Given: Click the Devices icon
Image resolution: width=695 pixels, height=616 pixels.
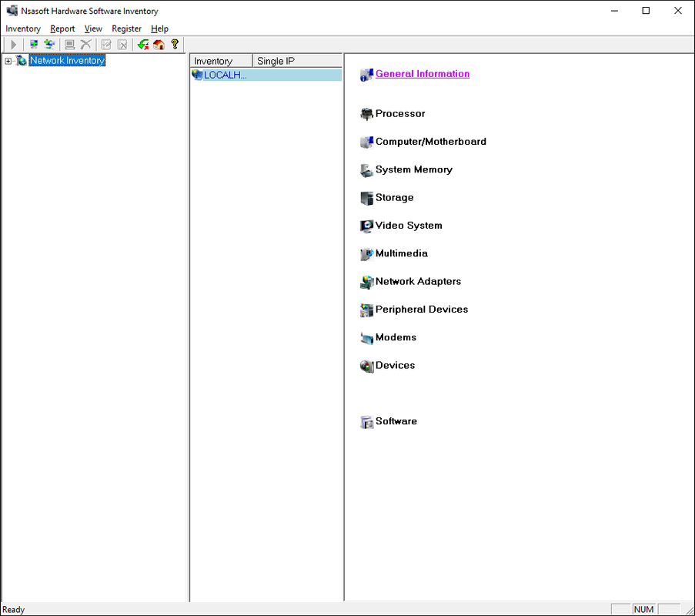Looking at the screenshot, I should coord(366,366).
